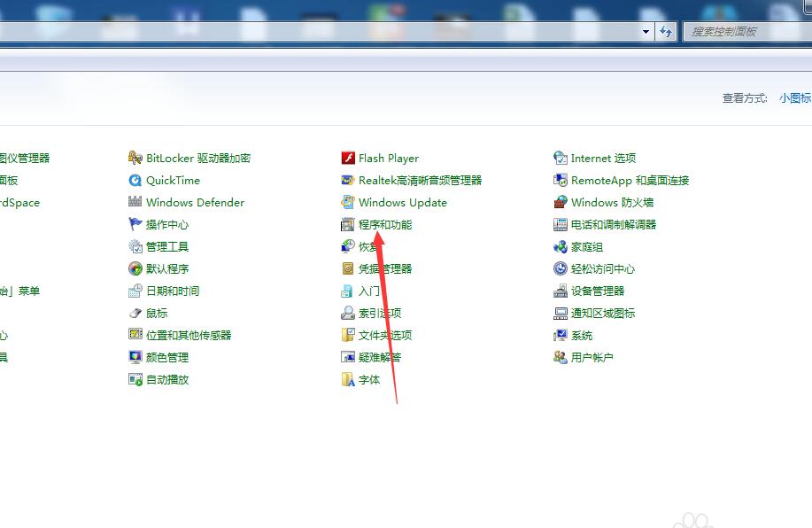Click the 操作中心 flag icon
The width and height of the screenshot is (812, 528).
click(135, 224)
